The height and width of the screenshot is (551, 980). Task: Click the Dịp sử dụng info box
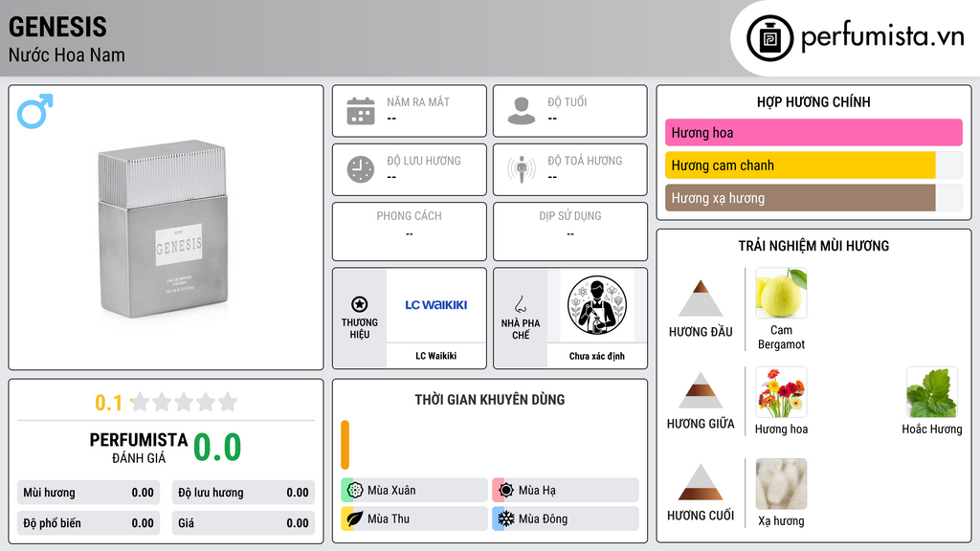(570, 231)
